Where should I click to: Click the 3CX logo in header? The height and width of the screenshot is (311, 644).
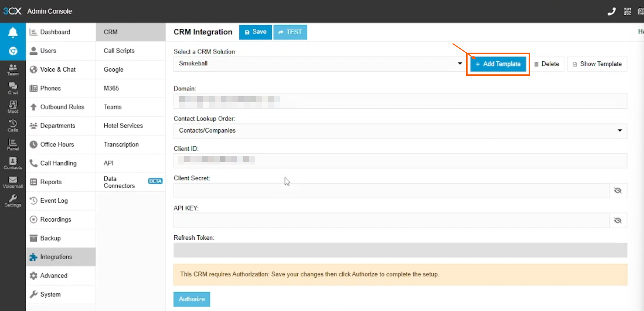coord(12,11)
